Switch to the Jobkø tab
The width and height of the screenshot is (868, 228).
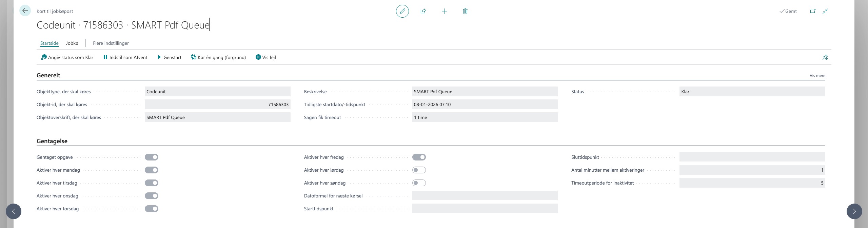(x=72, y=43)
